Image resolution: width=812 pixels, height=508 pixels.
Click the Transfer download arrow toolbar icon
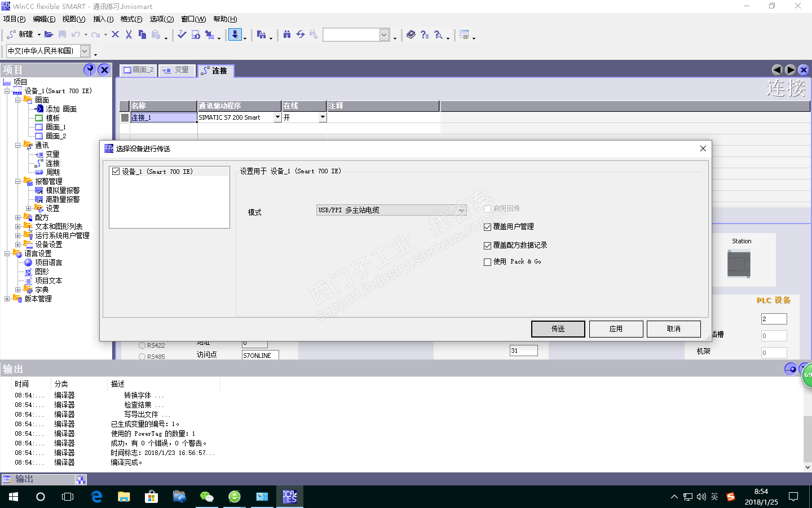pos(235,34)
